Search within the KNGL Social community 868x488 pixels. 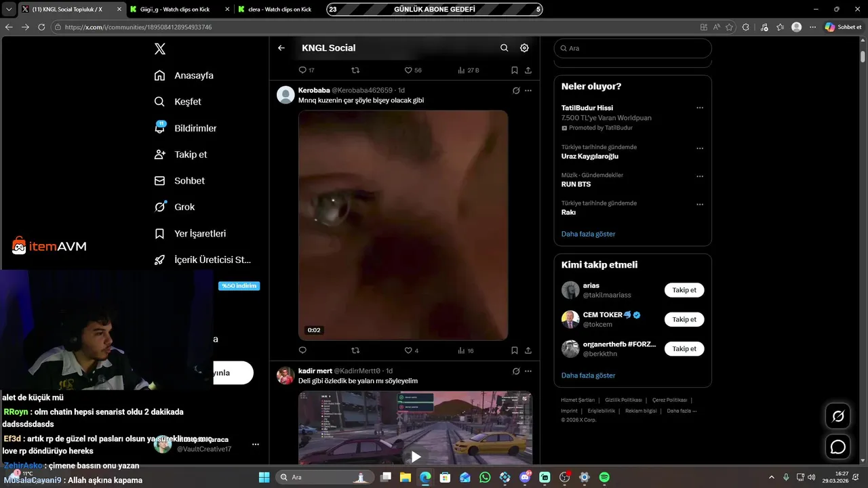[504, 48]
